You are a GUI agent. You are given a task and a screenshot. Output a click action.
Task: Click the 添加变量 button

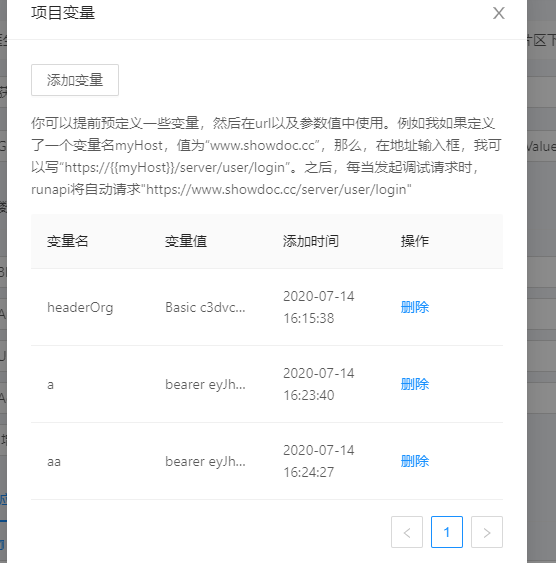pos(75,80)
